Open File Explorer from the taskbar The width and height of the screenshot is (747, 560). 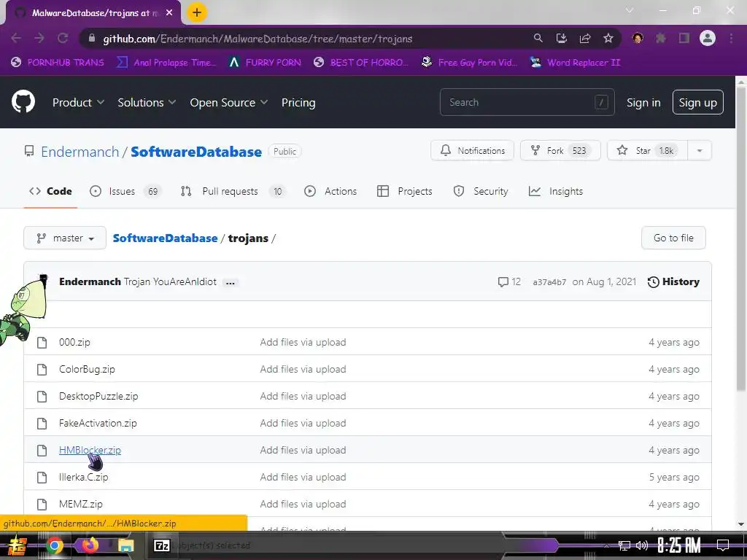click(125, 545)
